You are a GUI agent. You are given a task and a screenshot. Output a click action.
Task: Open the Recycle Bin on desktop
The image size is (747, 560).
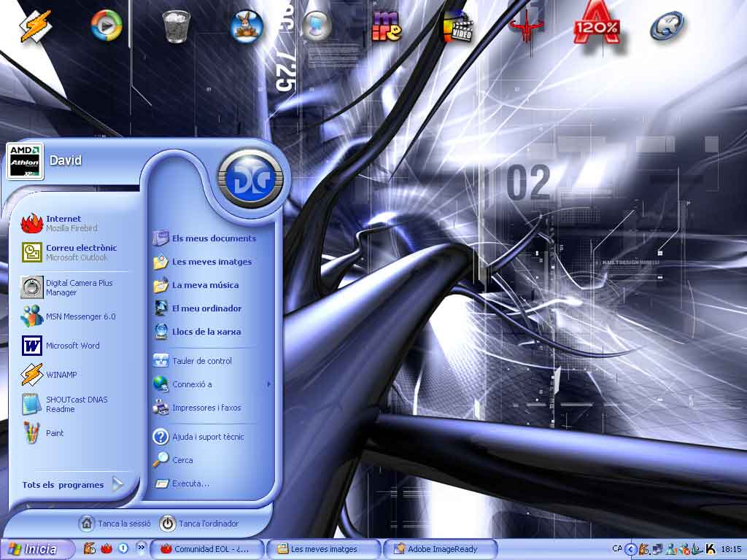[176, 26]
